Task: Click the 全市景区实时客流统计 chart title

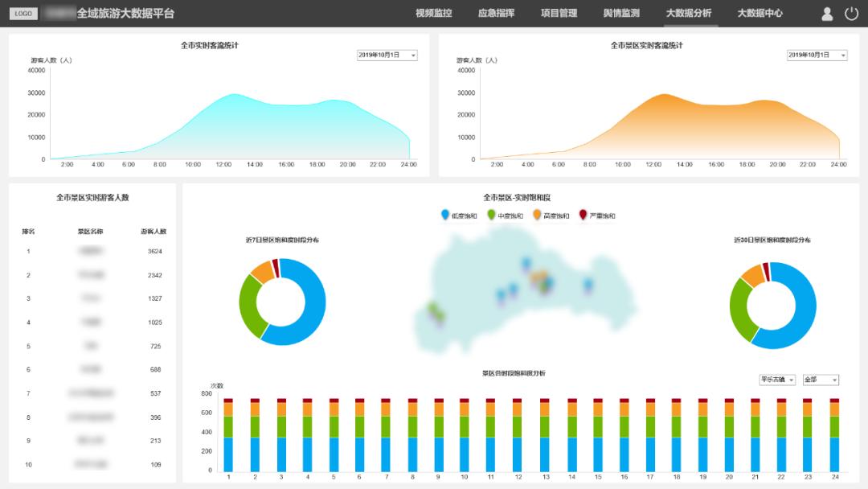Action: pos(646,45)
